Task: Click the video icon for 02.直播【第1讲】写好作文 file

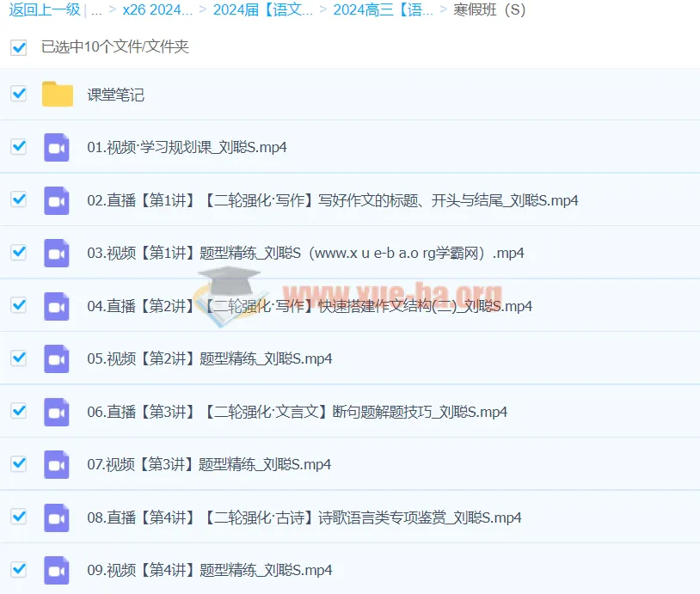Action: click(56, 199)
